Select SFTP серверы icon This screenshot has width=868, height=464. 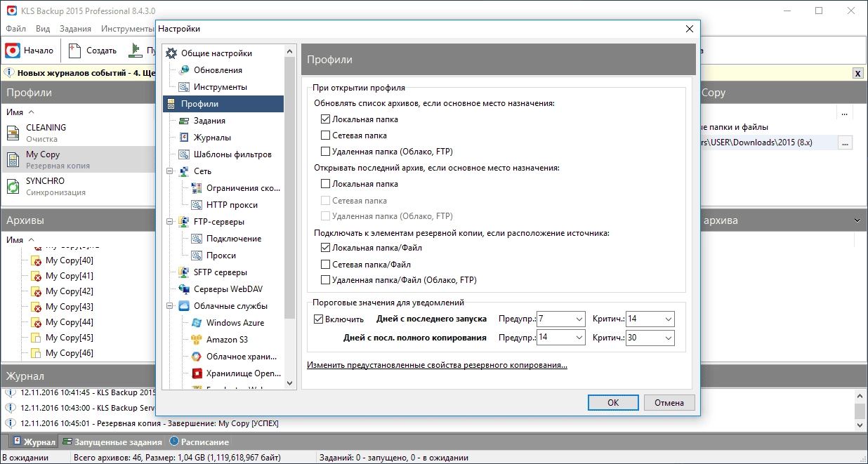pos(184,272)
